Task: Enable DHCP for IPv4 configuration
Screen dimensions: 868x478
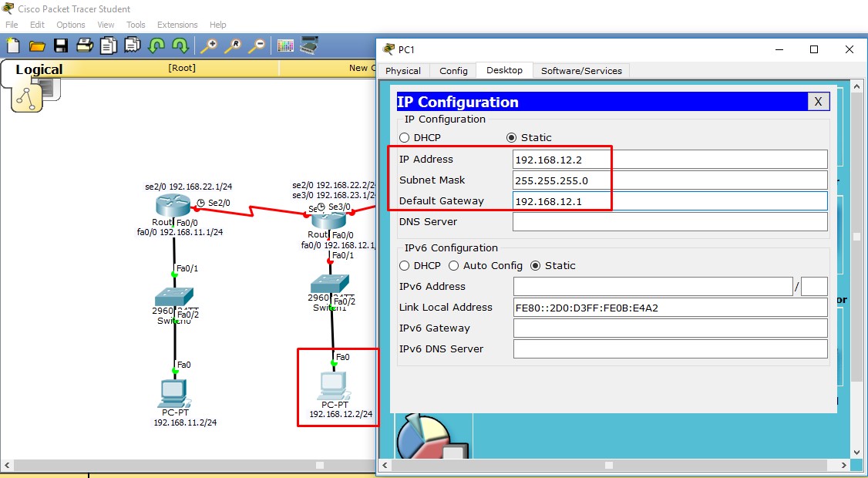Action: pyautogui.click(x=404, y=137)
